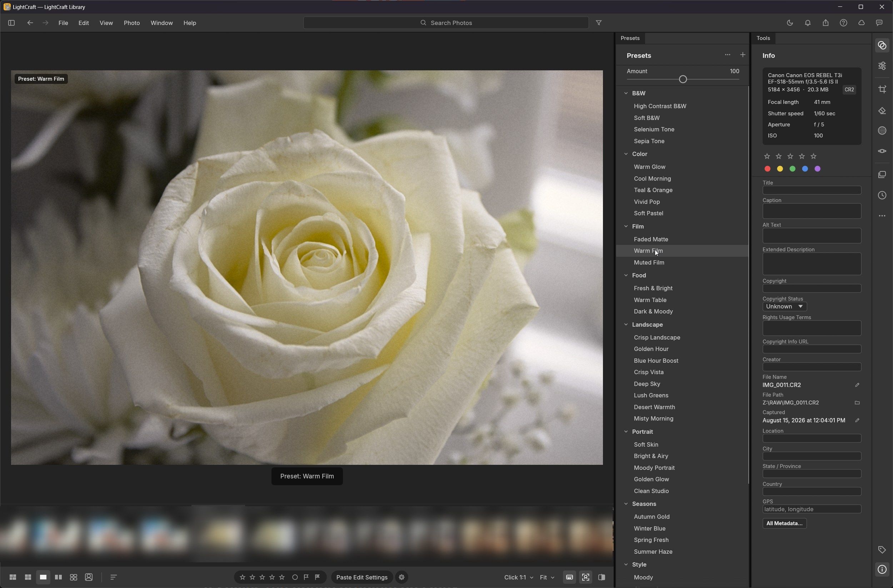Open the Keywords tag icon

(x=882, y=550)
